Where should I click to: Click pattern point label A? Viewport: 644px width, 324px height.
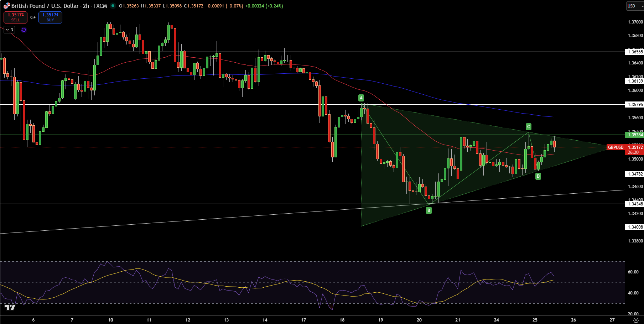(361, 98)
